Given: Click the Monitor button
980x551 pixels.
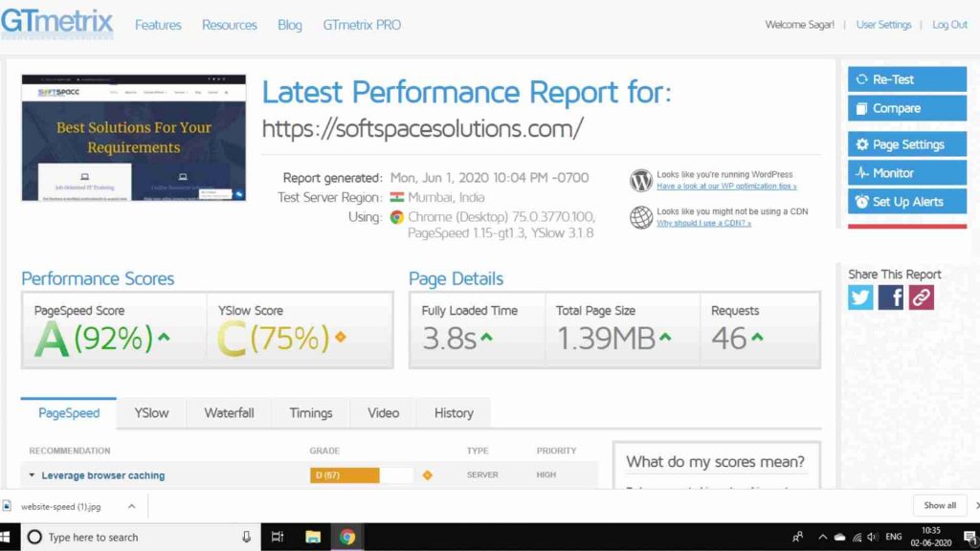Looking at the screenshot, I should click(x=907, y=173).
